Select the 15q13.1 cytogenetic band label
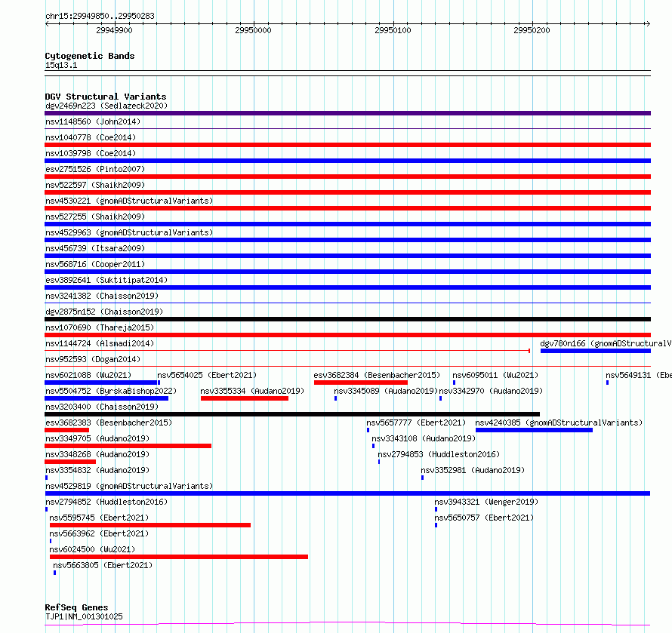Viewport: 672px width, 633px height. [61, 65]
